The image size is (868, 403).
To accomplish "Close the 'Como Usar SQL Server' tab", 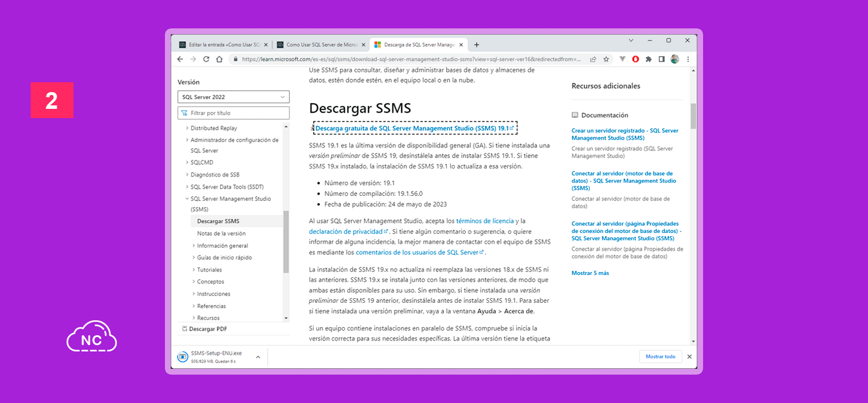I will (x=363, y=45).
